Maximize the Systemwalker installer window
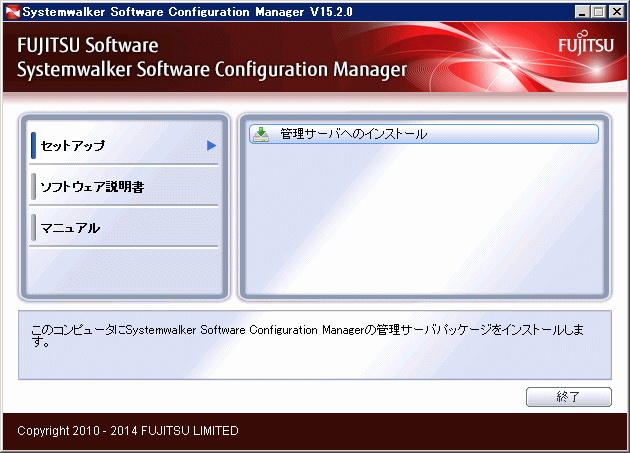Viewport: 630px width, 453px height. coord(598,12)
